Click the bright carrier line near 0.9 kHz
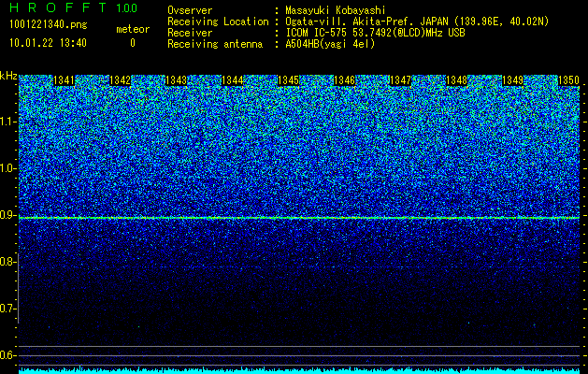 coord(299,218)
